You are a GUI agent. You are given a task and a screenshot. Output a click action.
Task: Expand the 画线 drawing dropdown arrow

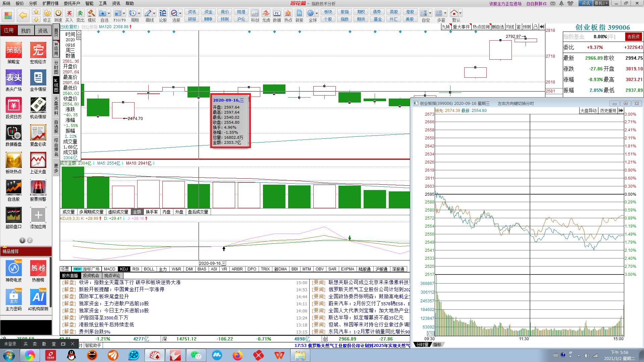tap(154, 13)
